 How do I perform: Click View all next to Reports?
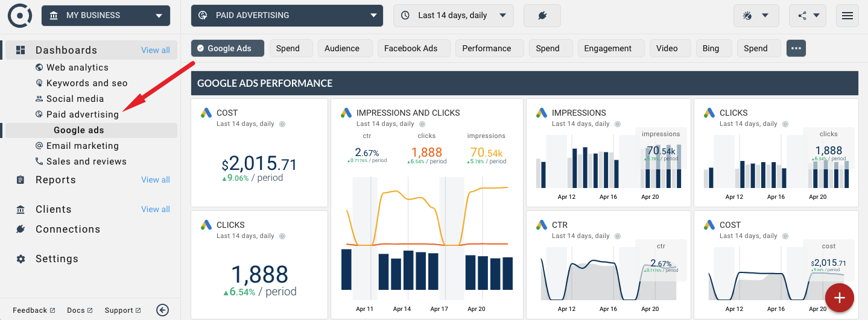click(156, 180)
